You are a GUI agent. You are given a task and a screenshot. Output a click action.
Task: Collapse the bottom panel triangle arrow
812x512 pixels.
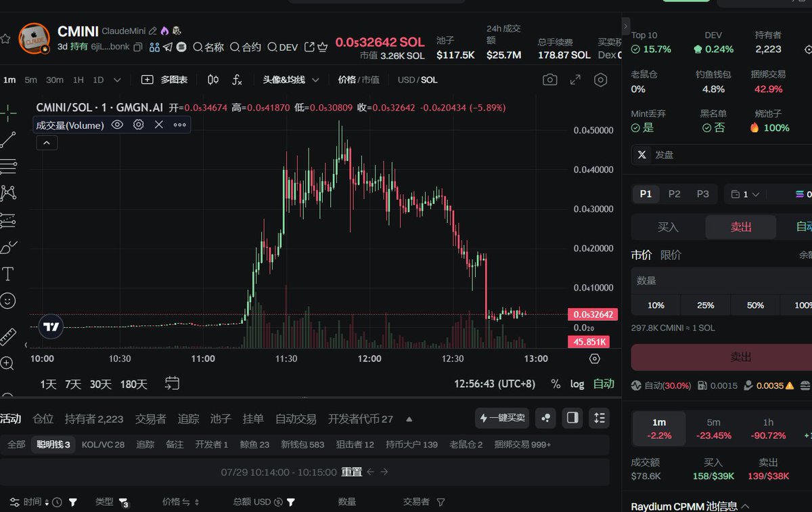(x=409, y=419)
